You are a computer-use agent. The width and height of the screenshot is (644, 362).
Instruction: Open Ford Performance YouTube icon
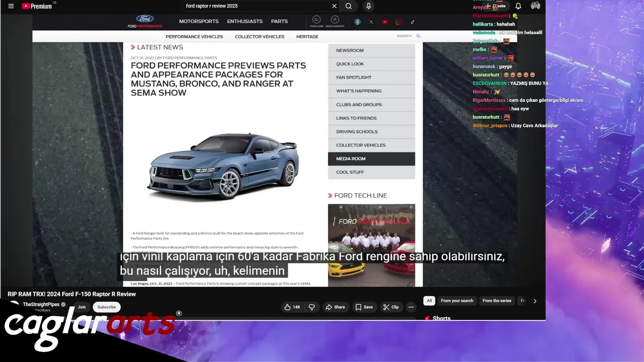pos(385,22)
